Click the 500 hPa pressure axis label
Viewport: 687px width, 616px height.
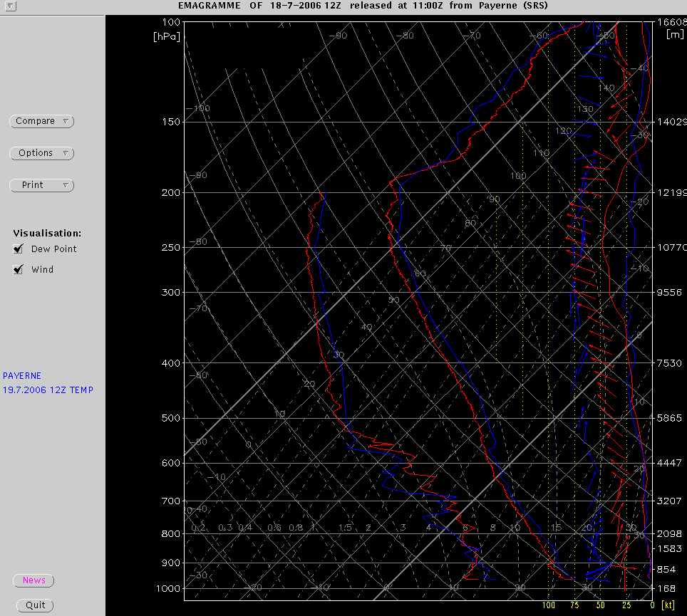coord(170,418)
